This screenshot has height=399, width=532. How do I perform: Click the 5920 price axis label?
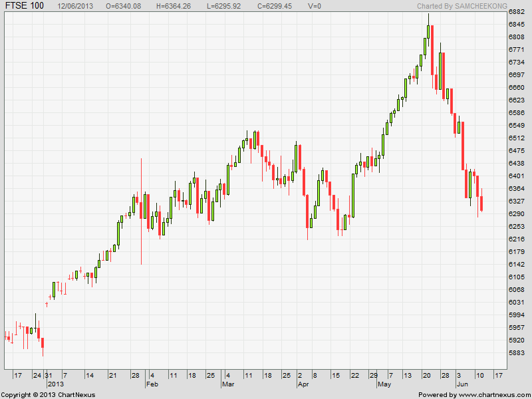click(x=517, y=340)
